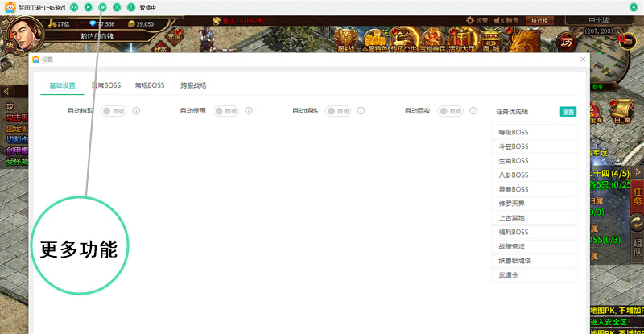Click the green 重置 reset button
644x334 pixels.
(568, 112)
